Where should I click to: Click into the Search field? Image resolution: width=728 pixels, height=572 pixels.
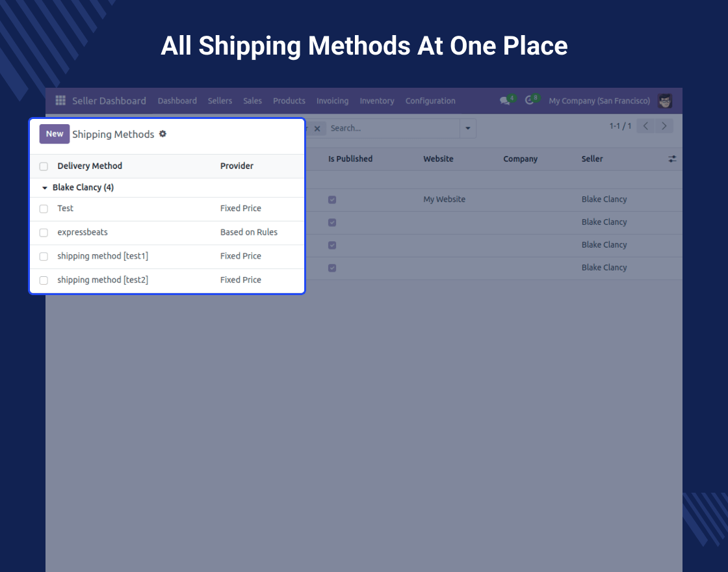coord(393,128)
